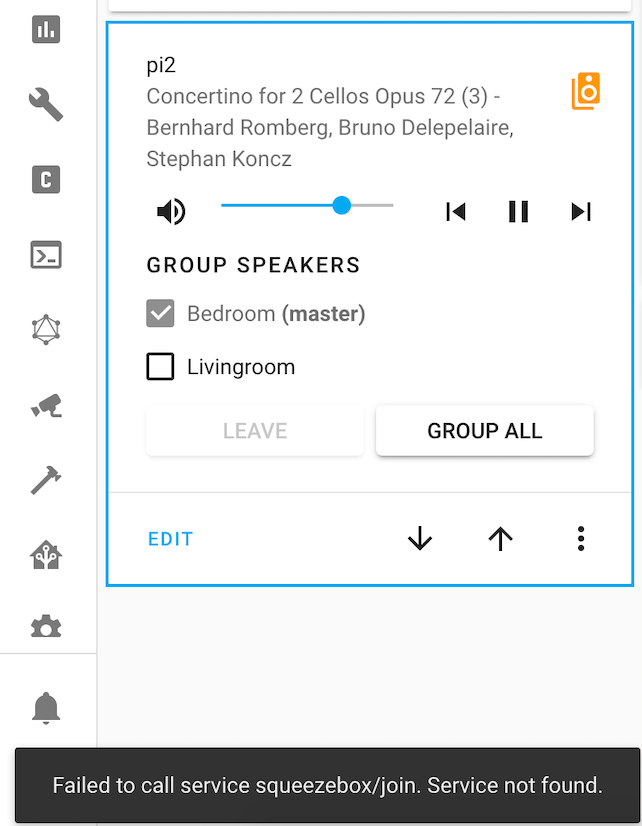Open Notifications with the bell icon
Screen dimensions: 642x826
click(x=45, y=708)
